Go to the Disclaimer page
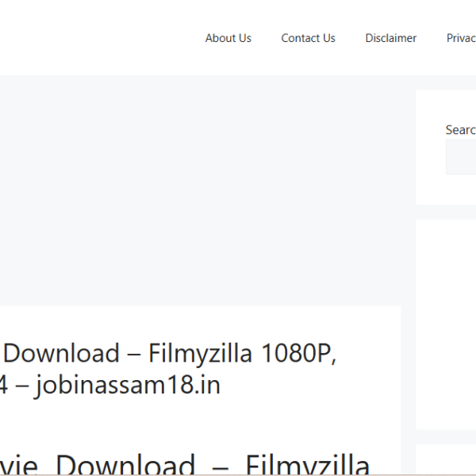Viewport: 476px width, 476px height. click(391, 38)
